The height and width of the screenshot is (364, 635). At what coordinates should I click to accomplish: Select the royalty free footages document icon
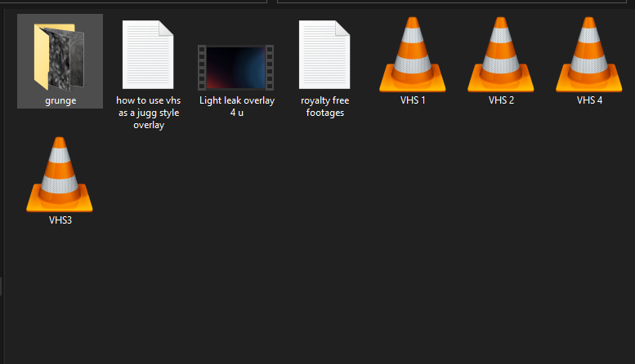[324, 55]
